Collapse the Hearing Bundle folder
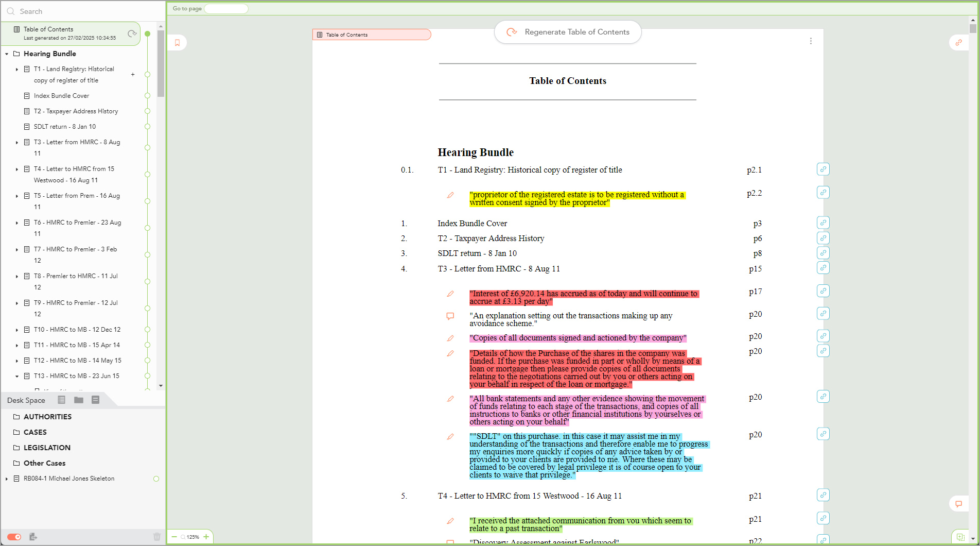Image resolution: width=980 pixels, height=546 pixels. click(x=7, y=54)
